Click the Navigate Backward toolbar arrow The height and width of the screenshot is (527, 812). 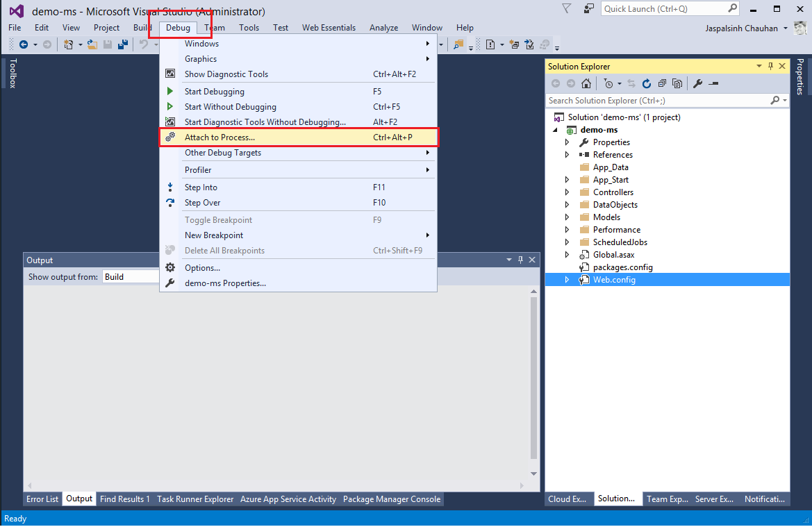(x=24, y=44)
